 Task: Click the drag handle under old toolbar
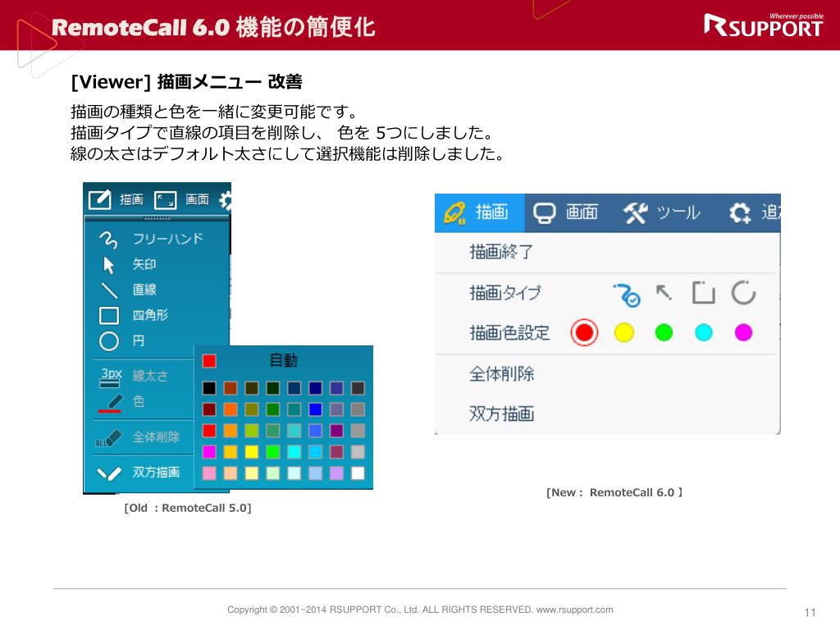point(157,218)
